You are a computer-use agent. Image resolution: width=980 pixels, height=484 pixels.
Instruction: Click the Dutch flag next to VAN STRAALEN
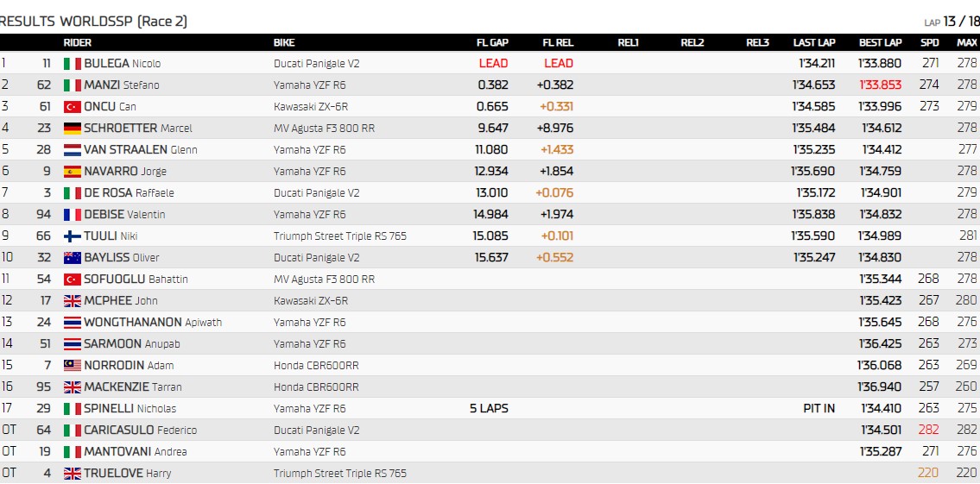tap(72, 149)
